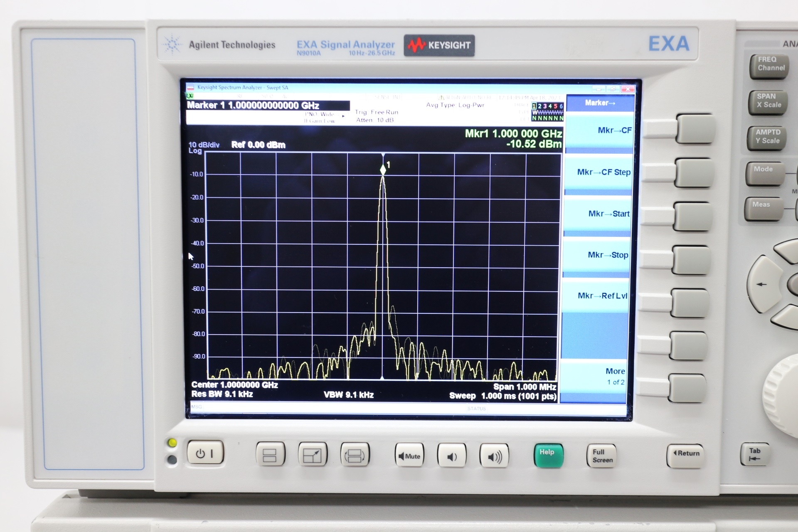Image resolution: width=798 pixels, height=532 pixels.
Task: Expand the PNO: Wide arrow
Action: tap(343, 116)
